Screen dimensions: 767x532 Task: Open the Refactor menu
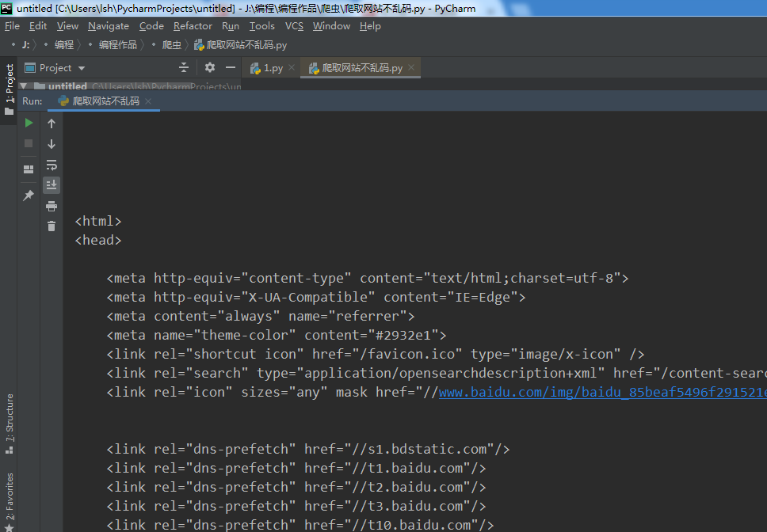coord(193,26)
